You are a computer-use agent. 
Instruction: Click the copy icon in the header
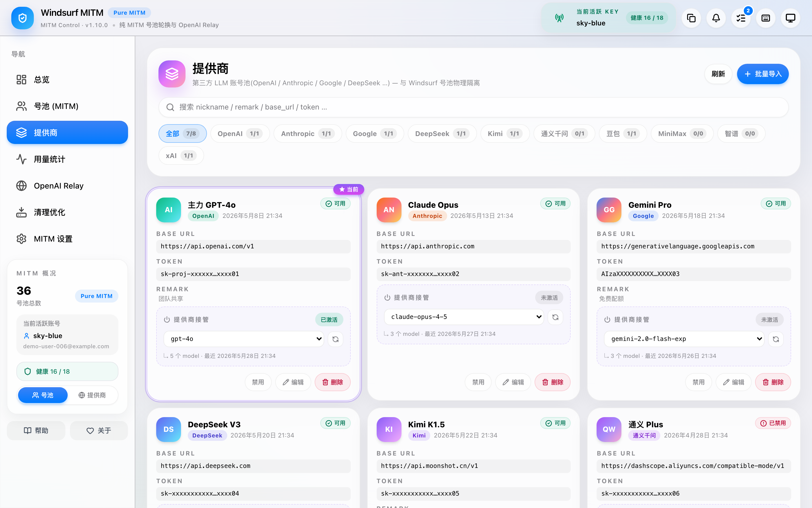[x=691, y=18]
